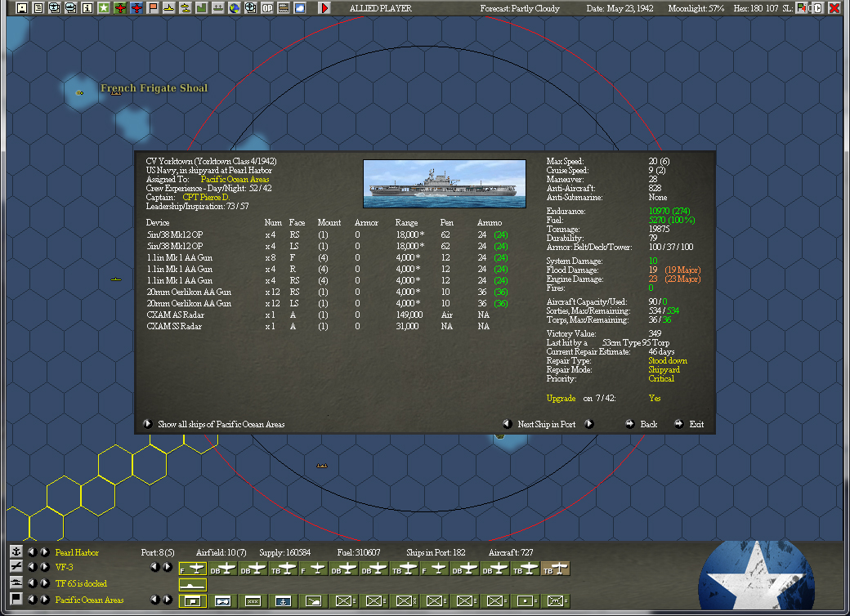Toggle Repair Type 'Stood down' setting
The height and width of the screenshot is (616, 850).
pos(667,361)
